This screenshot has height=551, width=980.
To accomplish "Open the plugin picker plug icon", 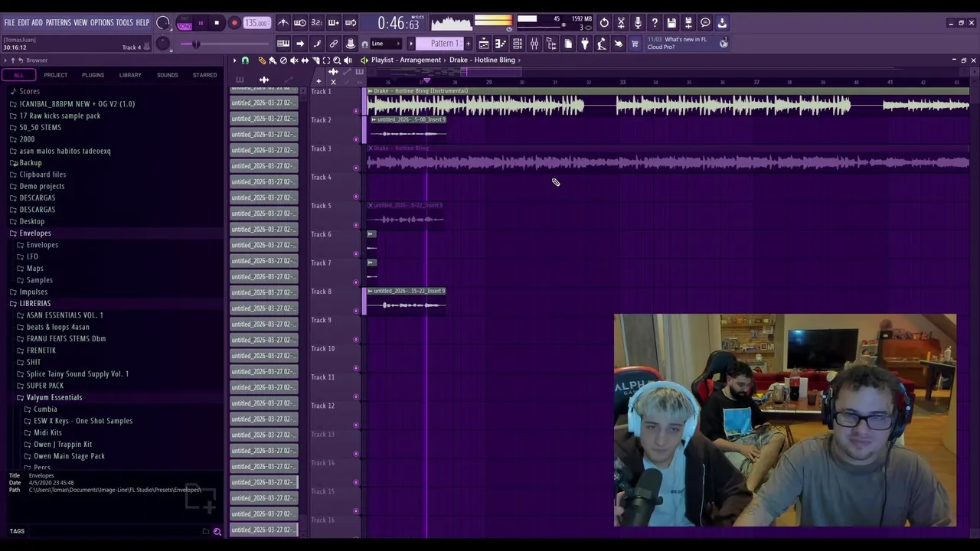I will click(x=585, y=44).
